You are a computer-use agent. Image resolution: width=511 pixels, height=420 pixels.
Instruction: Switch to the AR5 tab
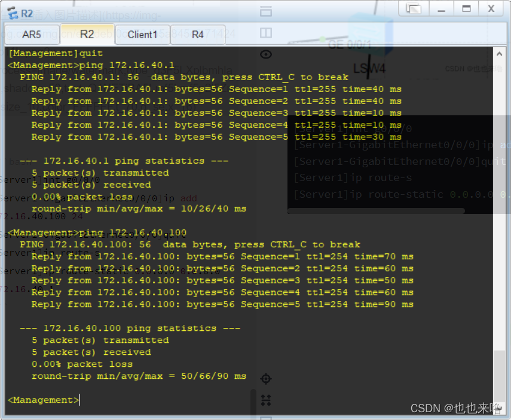[32, 34]
